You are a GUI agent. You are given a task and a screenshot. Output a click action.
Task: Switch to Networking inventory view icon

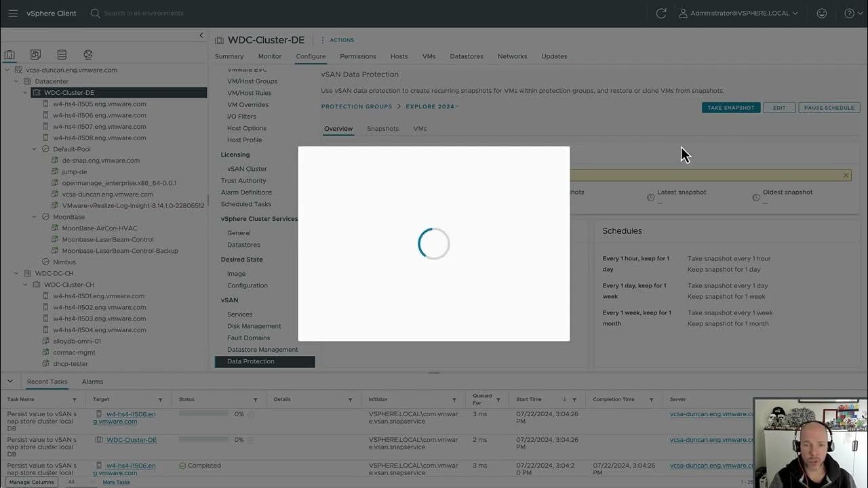[x=87, y=55]
